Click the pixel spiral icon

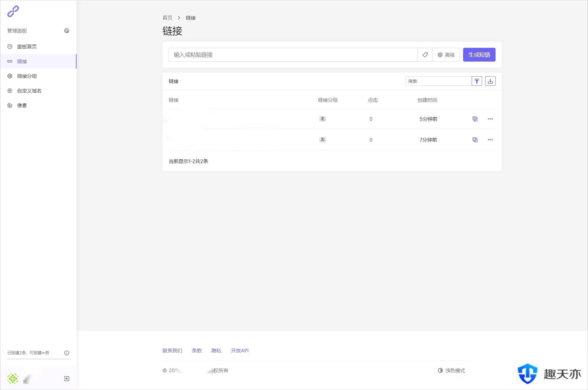click(10, 105)
